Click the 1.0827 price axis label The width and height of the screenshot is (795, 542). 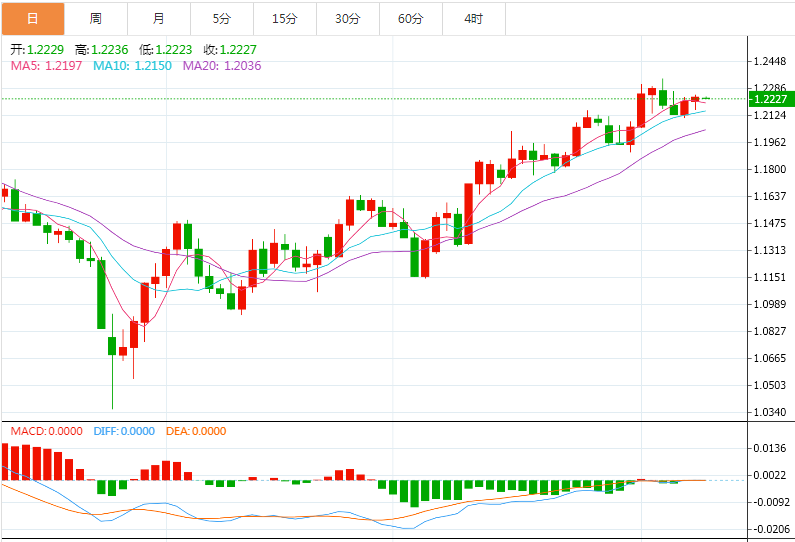click(770, 332)
